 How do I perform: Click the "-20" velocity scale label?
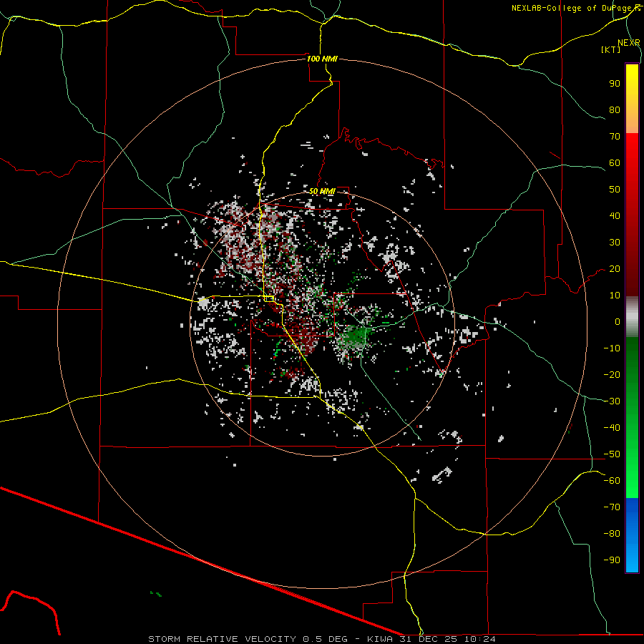pyautogui.click(x=612, y=375)
